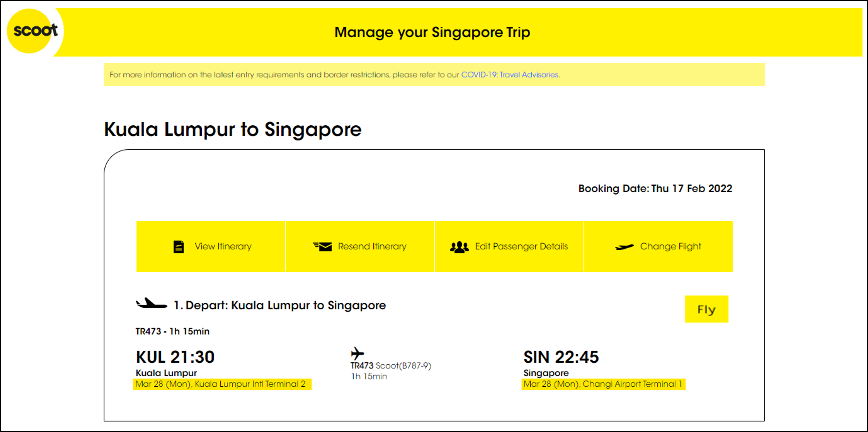The image size is (868, 432).
Task: Click the airplane icon above TR473 flight details
Action: pyautogui.click(x=357, y=353)
